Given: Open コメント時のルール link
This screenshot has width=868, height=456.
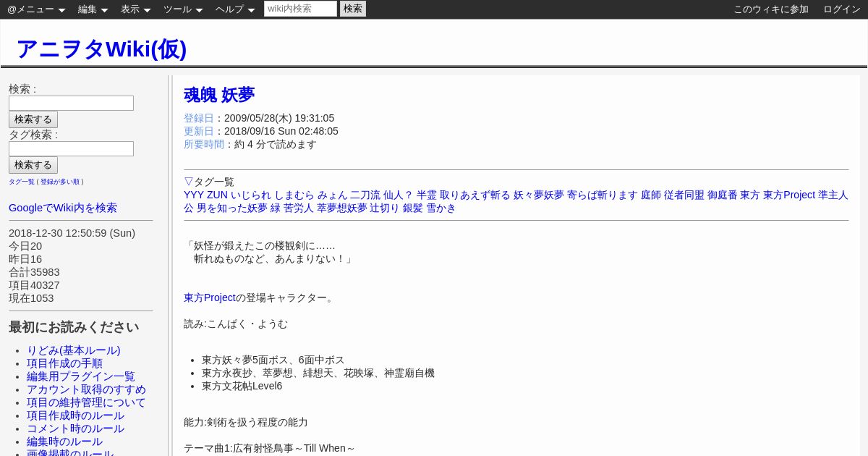Looking at the screenshot, I should click(x=75, y=428).
